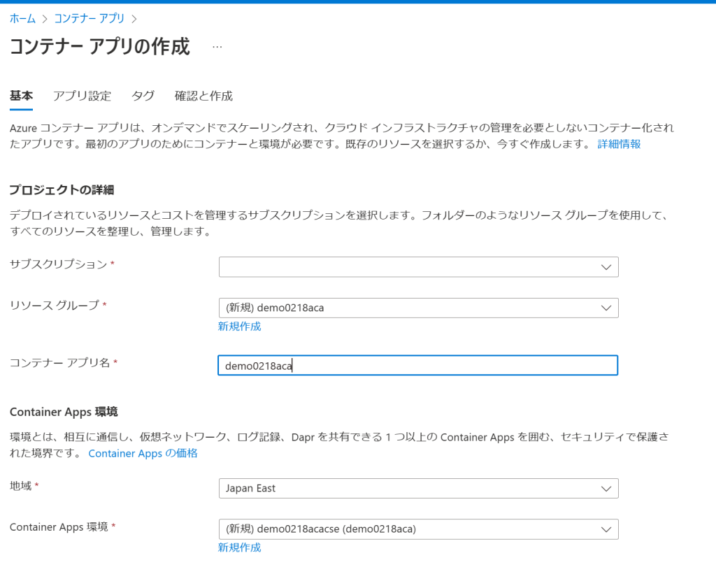716x588 pixels.
Task: Click 新規作成 under Container Apps 環境
Action: [x=239, y=547]
